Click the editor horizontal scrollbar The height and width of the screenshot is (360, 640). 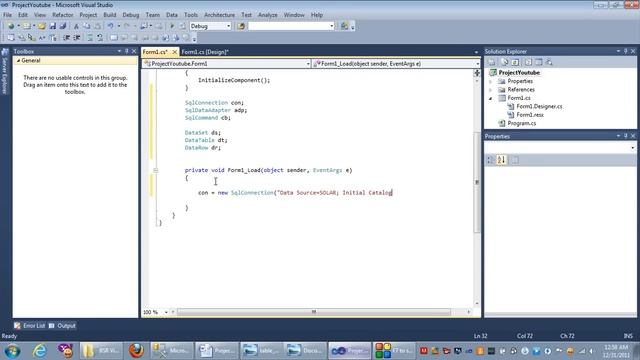313,312
